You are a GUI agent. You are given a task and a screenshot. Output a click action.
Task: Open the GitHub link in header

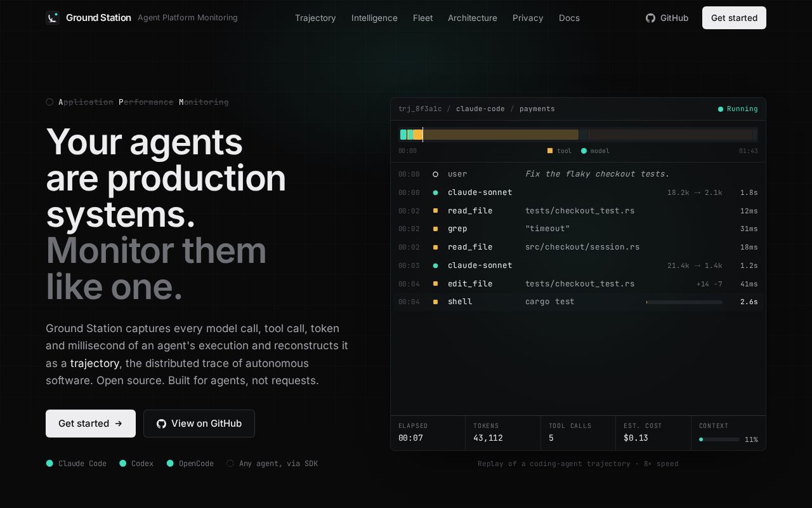[667, 18]
